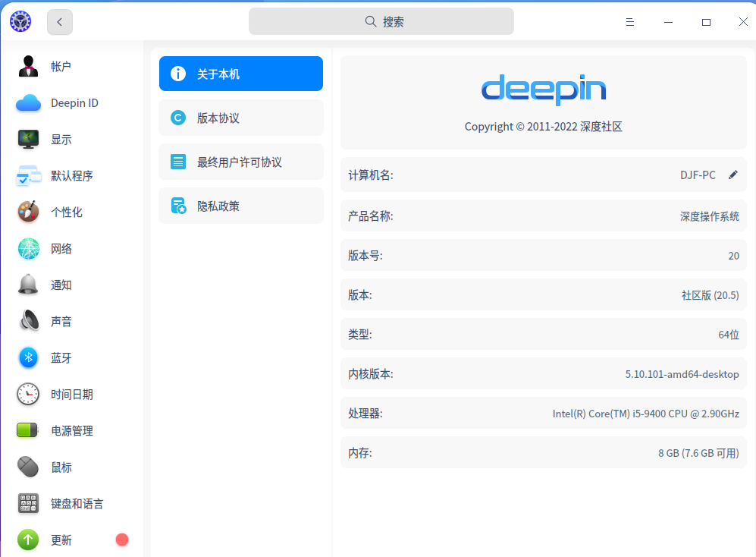The image size is (756, 557).
Task: Edit computer name via the pencil icon
Action: pos(733,175)
